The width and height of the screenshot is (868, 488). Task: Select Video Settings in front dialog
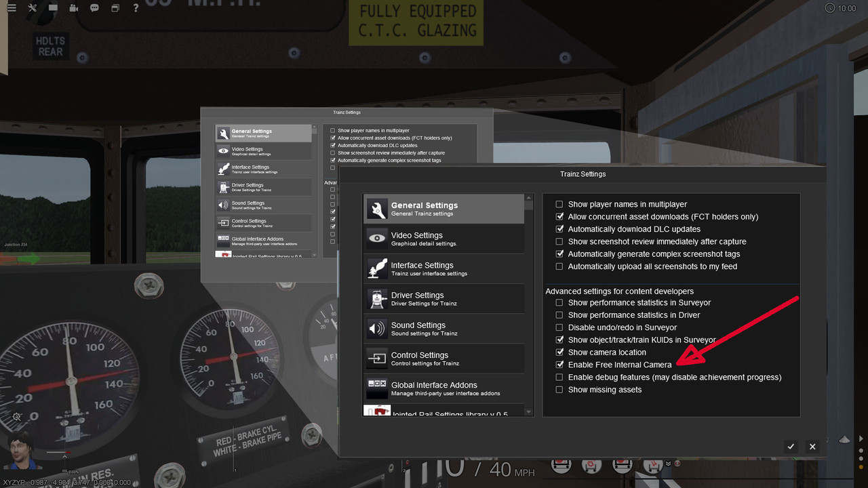coord(444,239)
